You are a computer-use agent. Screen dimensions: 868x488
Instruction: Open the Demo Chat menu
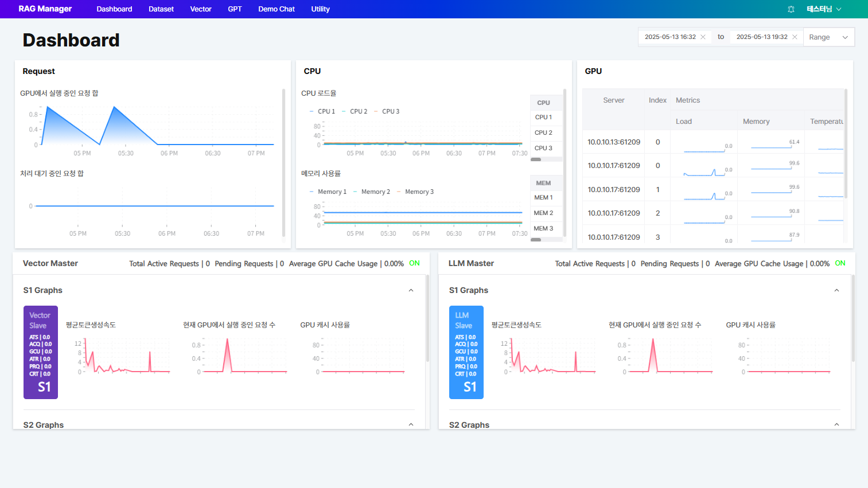tap(277, 9)
